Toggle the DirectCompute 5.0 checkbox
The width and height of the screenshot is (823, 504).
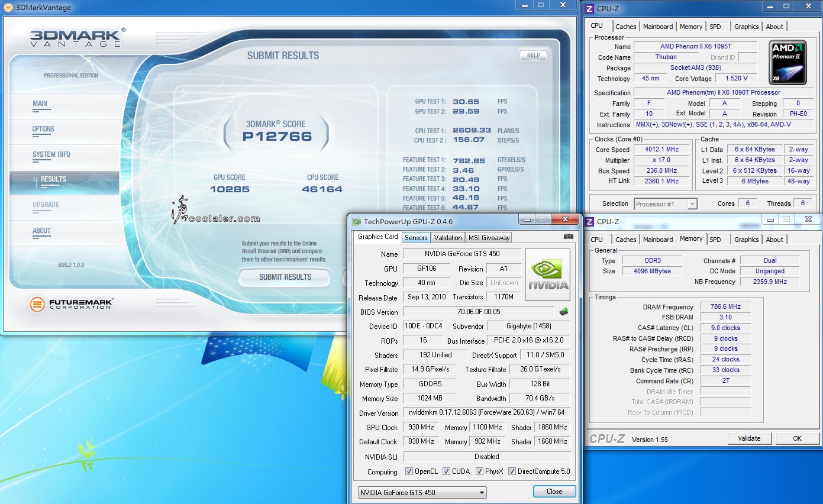click(x=512, y=471)
